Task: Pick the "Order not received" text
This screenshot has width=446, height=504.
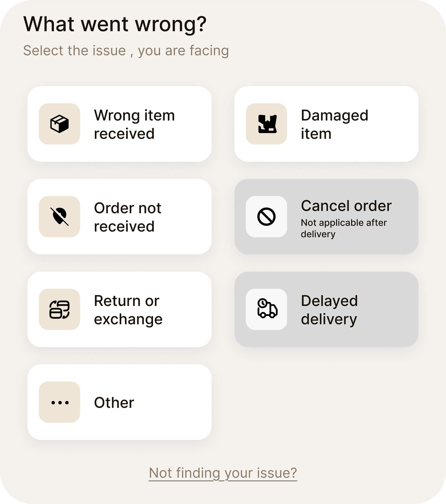Action: (x=127, y=217)
